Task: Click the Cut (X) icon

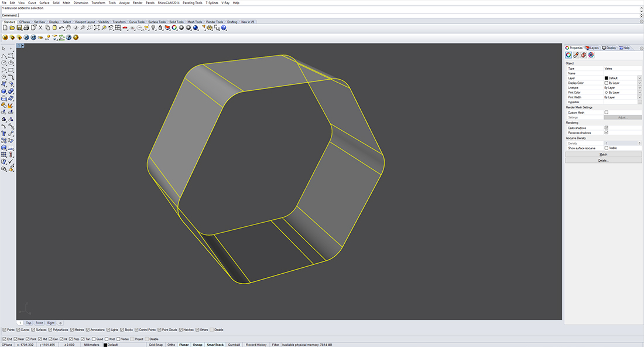Action: [40, 28]
